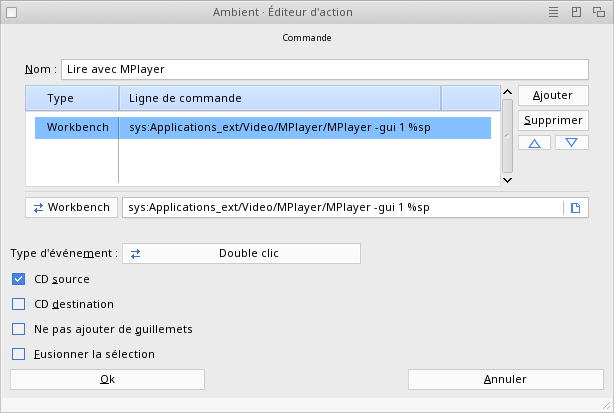Click the command line text in list row
The width and height of the screenshot is (614, 413).
point(280,128)
